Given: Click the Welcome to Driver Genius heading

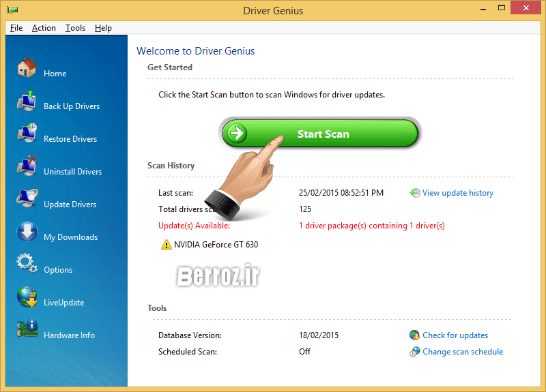Looking at the screenshot, I should click(x=196, y=50).
